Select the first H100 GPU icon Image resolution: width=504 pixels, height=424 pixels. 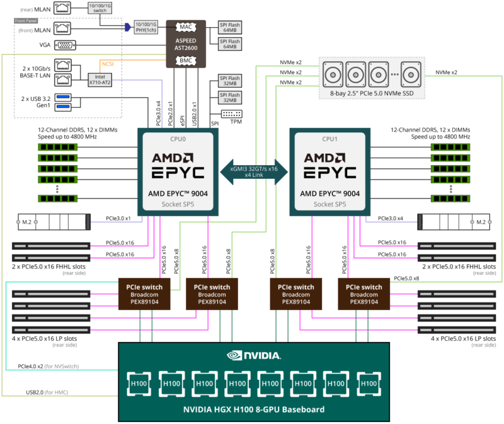pos(139,383)
